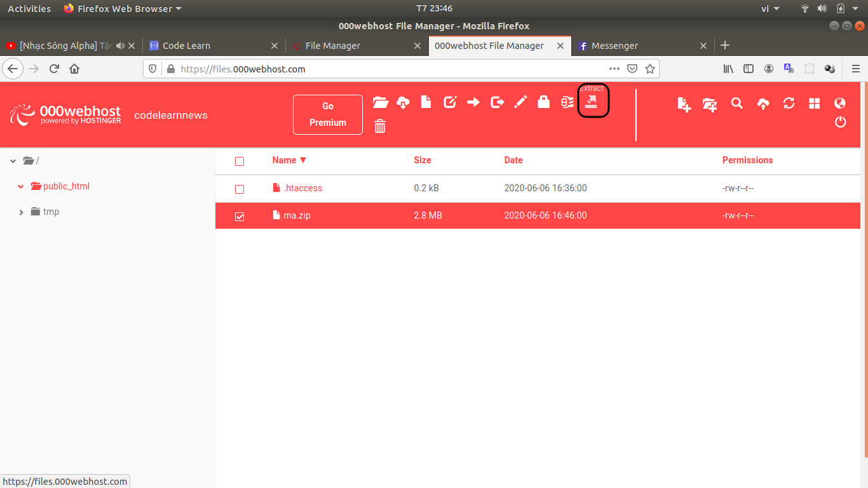Download the selected file via cloud-download icon

(403, 102)
